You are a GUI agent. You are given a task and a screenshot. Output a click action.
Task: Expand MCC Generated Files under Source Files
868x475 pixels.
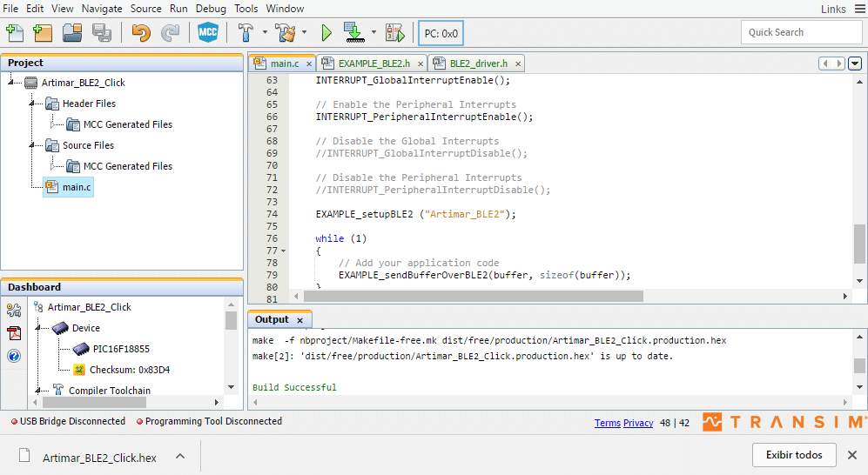pos(53,166)
